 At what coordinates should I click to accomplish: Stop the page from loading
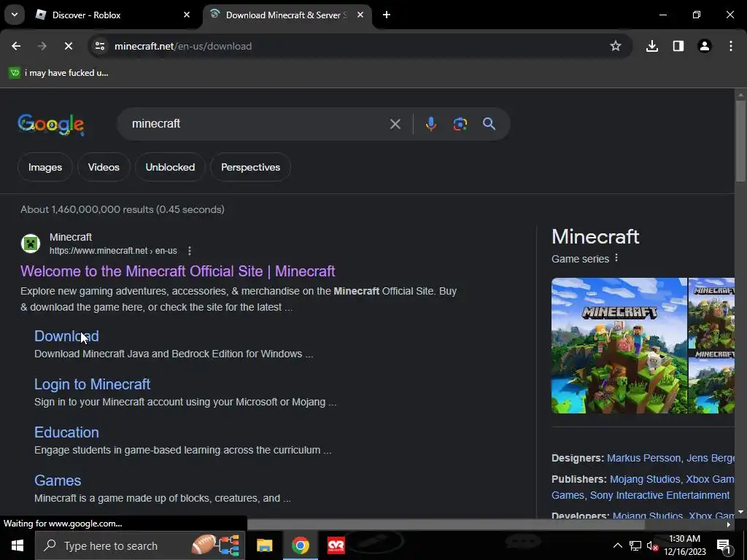[x=68, y=46]
